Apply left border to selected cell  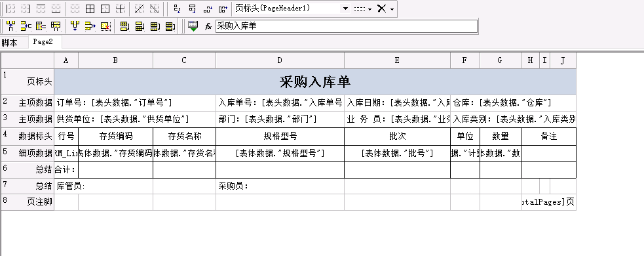pyautogui.click(x=10, y=9)
